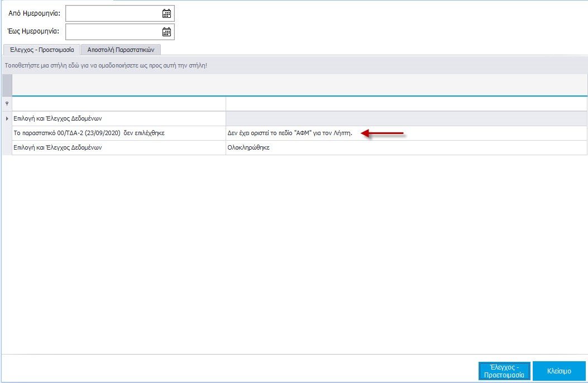Select first row Επιλογή και Έλεγχος Δεδομένων
Screen dimensions: 588x383
click(118, 118)
